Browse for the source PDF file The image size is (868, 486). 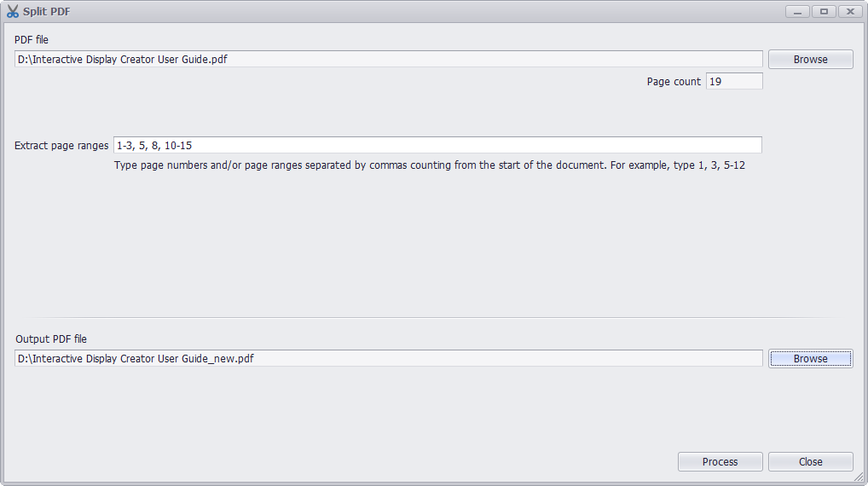point(810,59)
